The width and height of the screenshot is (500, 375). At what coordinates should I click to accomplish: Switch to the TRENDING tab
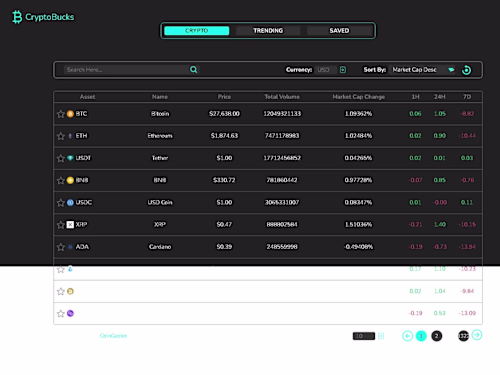point(268,31)
